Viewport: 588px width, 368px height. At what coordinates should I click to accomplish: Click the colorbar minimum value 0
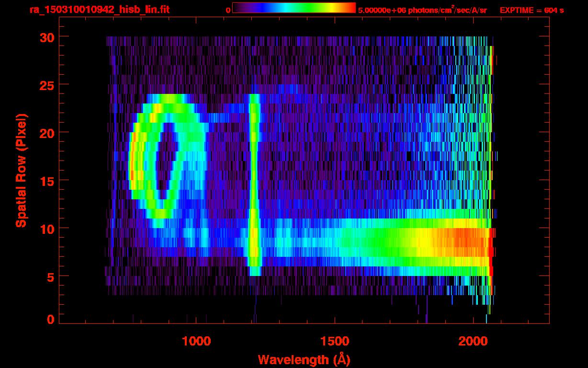tap(228, 10)
